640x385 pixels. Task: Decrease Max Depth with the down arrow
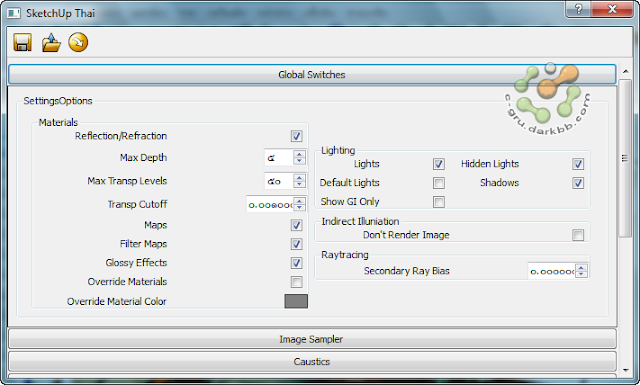coord(300,161)
